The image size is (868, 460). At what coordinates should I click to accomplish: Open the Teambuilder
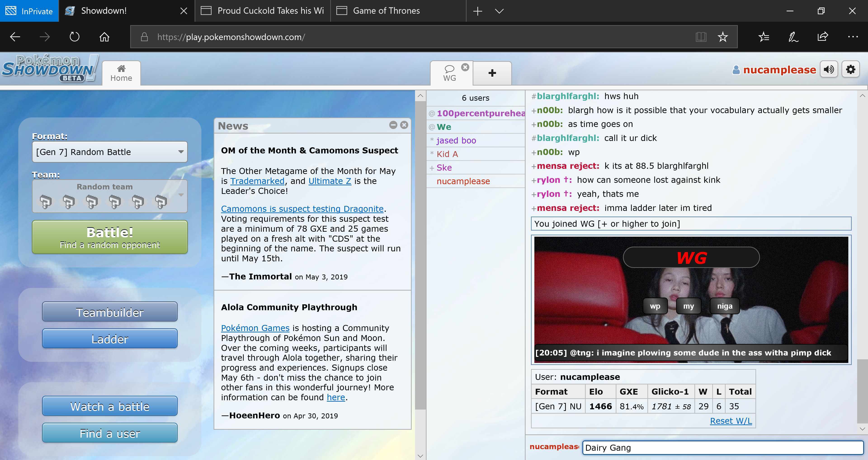click(109, 312)
